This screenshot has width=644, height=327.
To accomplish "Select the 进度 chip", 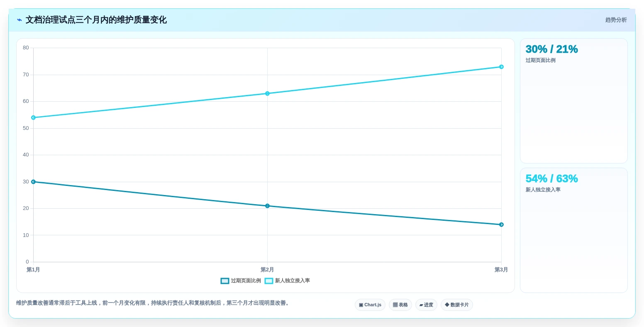I will tap(426, 305).
